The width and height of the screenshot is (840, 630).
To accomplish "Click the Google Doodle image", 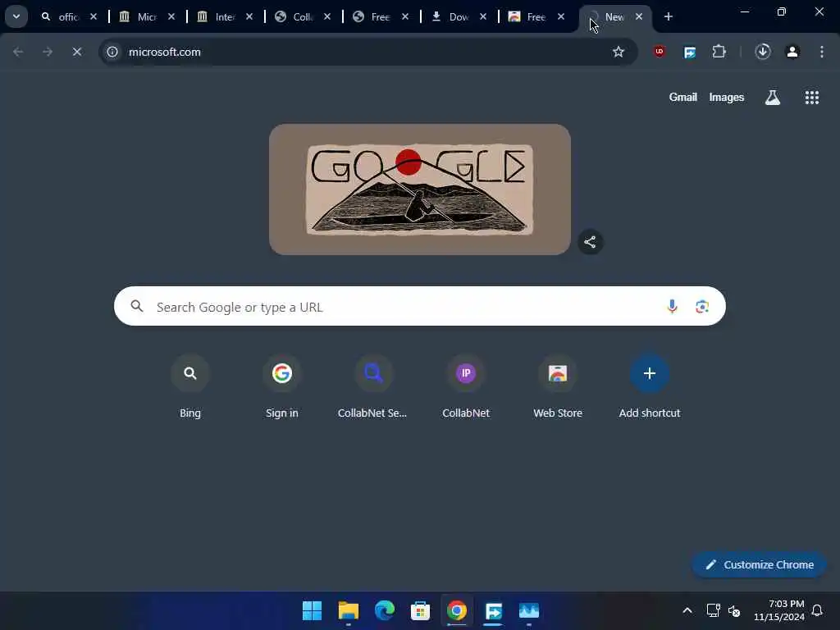I will [419, 189].
